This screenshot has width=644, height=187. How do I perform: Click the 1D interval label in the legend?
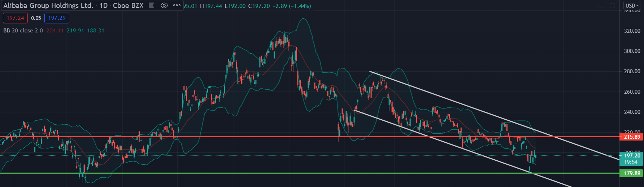click(x=104, y=5)
